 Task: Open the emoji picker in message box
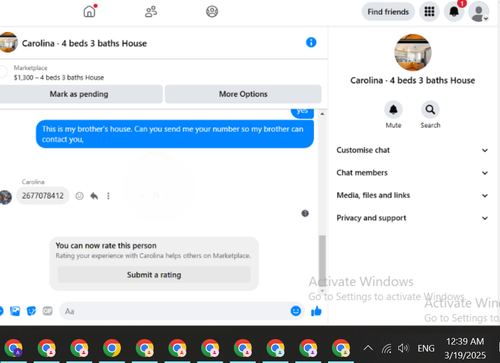[x=296, y=311]
